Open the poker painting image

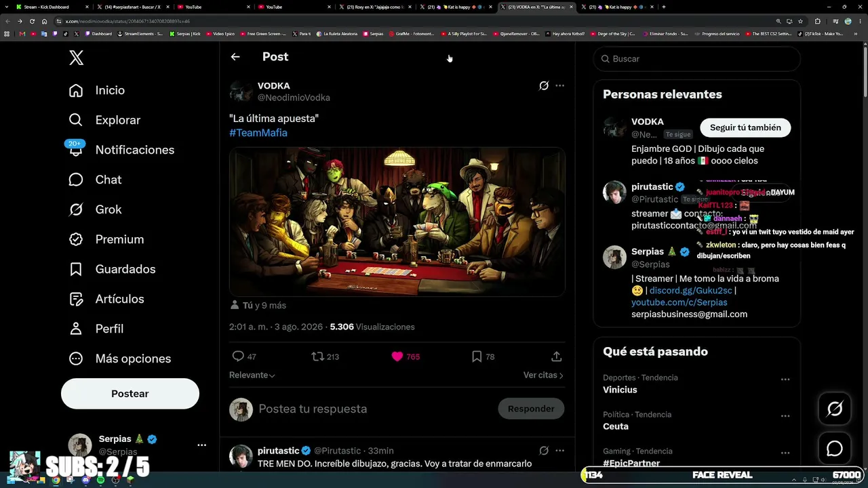397,222
